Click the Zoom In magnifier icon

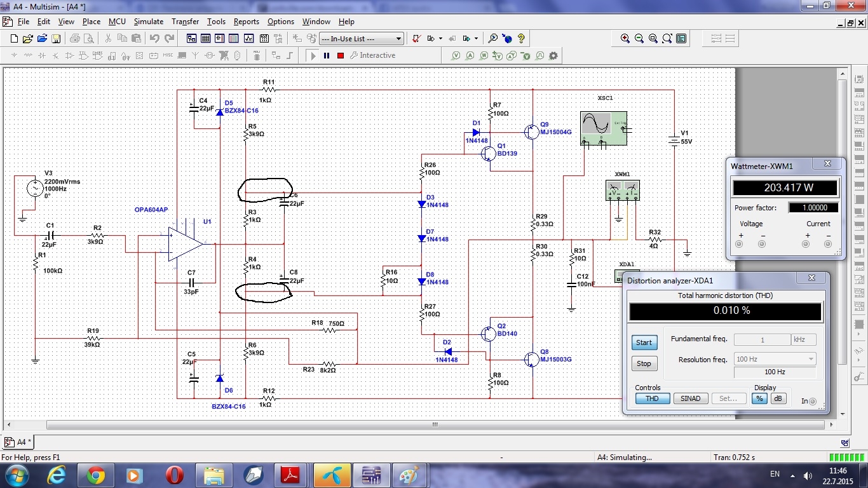(625, 39)
